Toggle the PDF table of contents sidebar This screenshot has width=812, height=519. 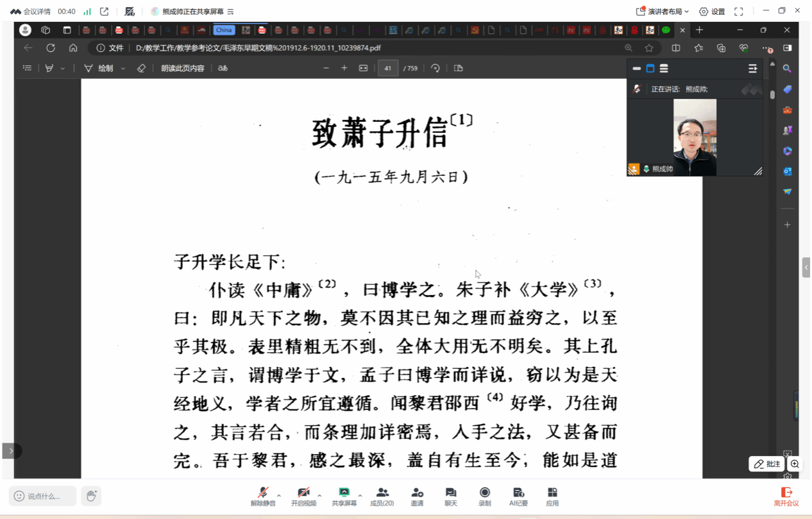27,68
